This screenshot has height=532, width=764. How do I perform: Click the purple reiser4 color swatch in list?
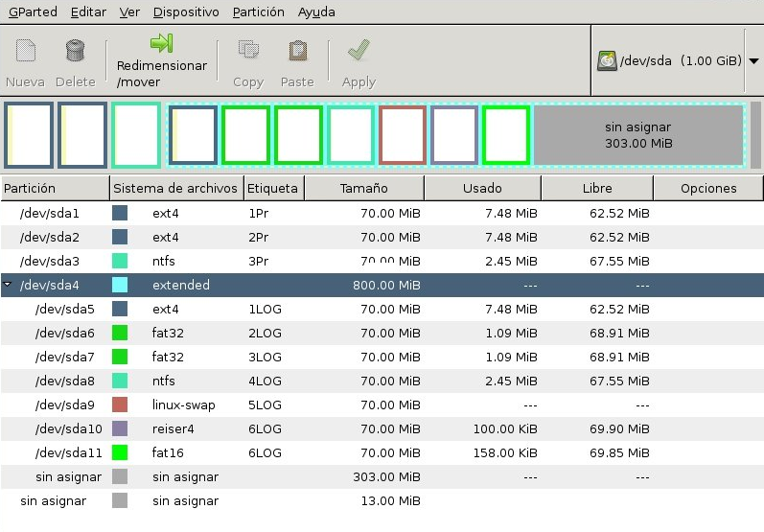point(120,428)
